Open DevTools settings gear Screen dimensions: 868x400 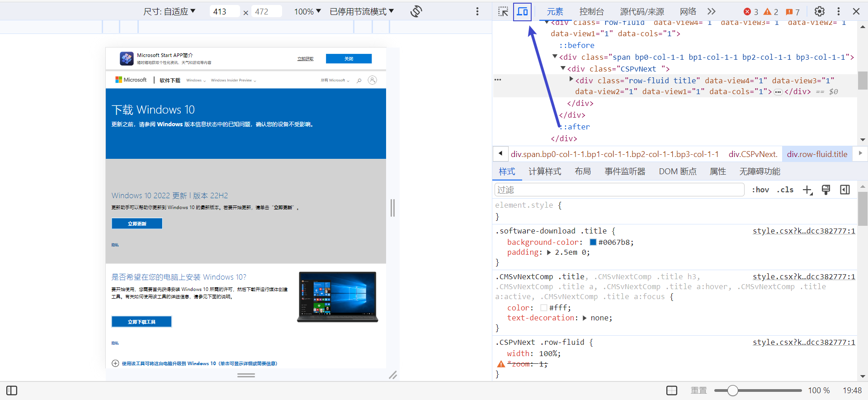point(820,12)
